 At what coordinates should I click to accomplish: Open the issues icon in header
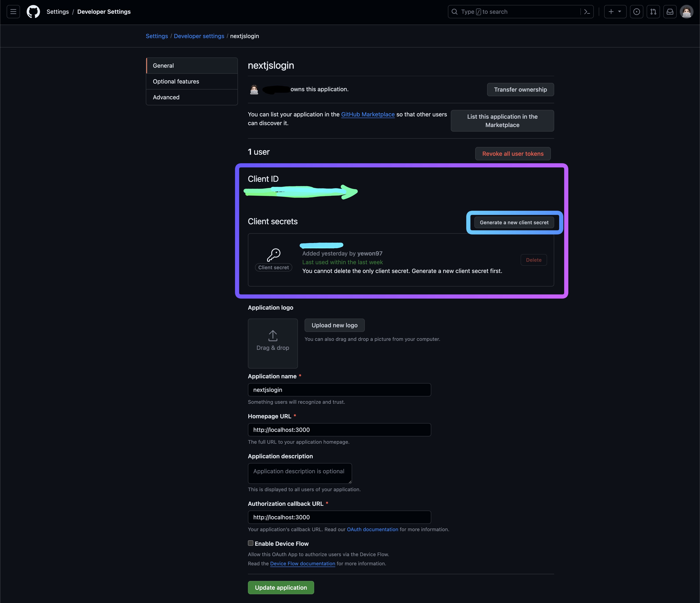pyautogui.click(x=636, y=12)
